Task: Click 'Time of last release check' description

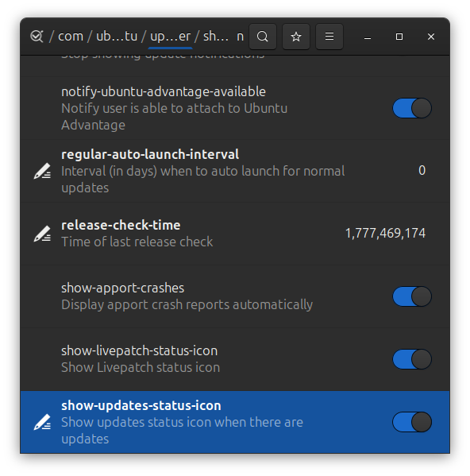Action: [137, 242]
